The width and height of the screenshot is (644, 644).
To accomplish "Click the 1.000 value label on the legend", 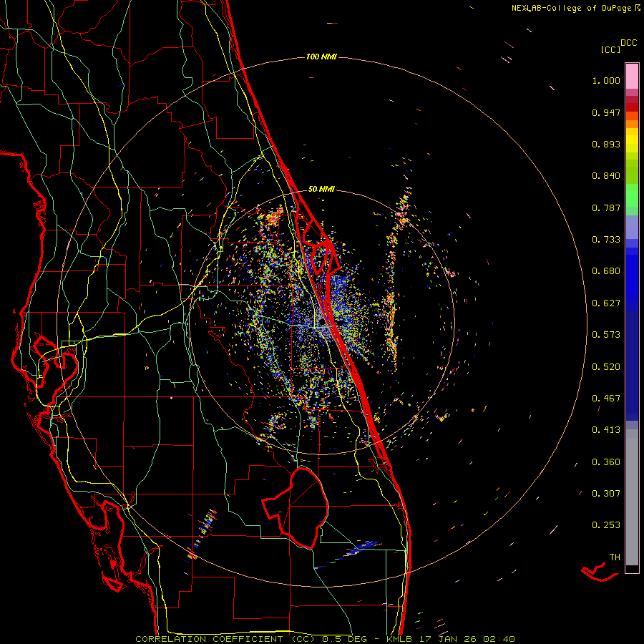I will click(x=606, y=81).
